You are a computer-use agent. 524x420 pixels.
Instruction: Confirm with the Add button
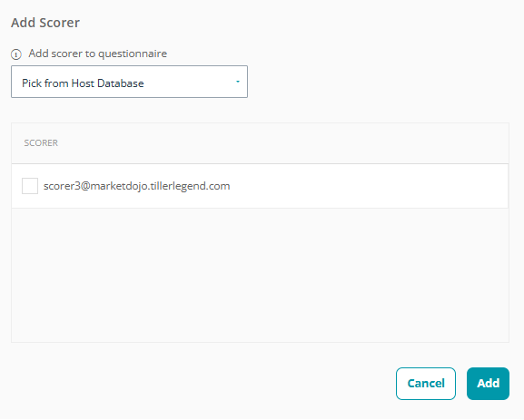click(488, 384)
